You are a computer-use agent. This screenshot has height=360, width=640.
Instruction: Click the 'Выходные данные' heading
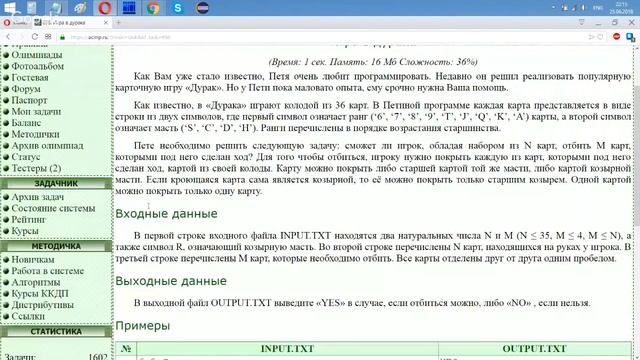pos(171,281)
